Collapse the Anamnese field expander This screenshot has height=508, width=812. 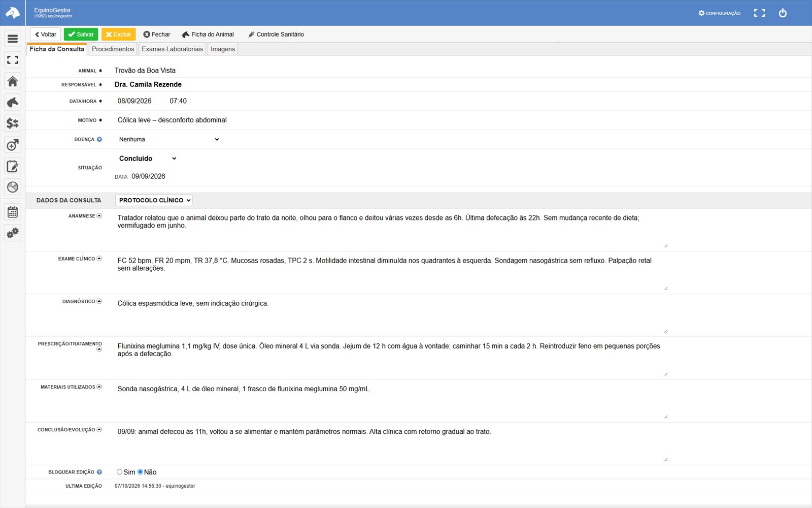point(99,216)
